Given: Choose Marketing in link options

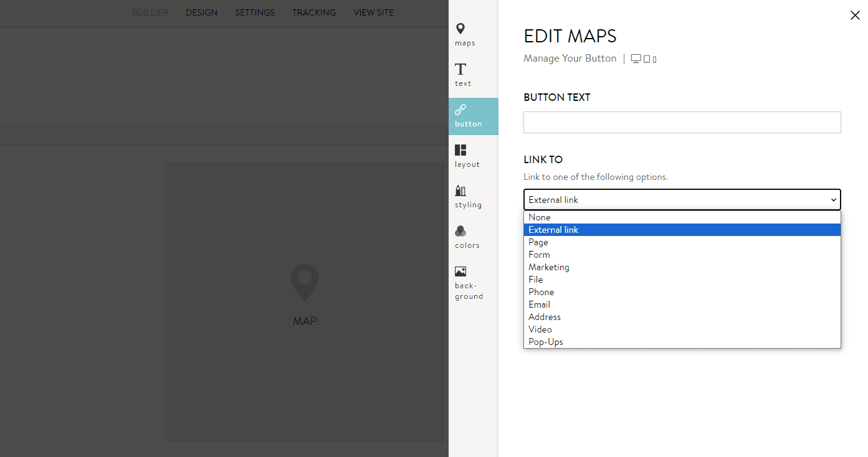Looking at the screenshot, I should [682, 267].
